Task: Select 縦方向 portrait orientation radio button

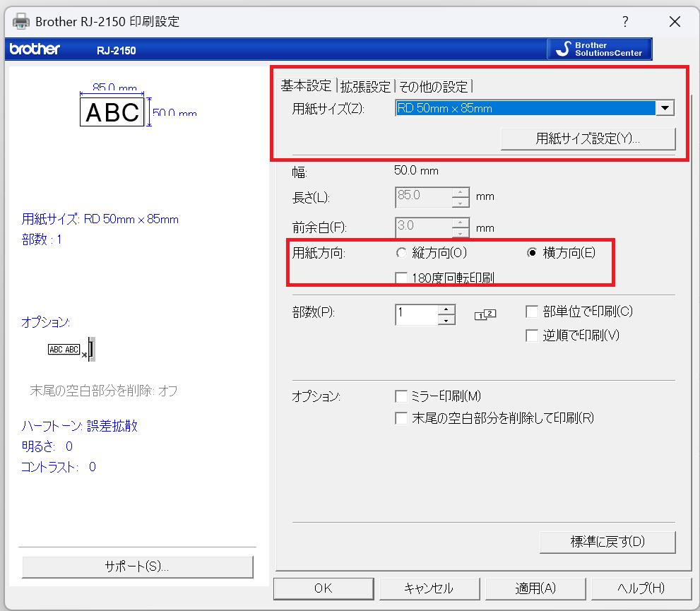Action: pyautogui.click(x=401, y=254)
